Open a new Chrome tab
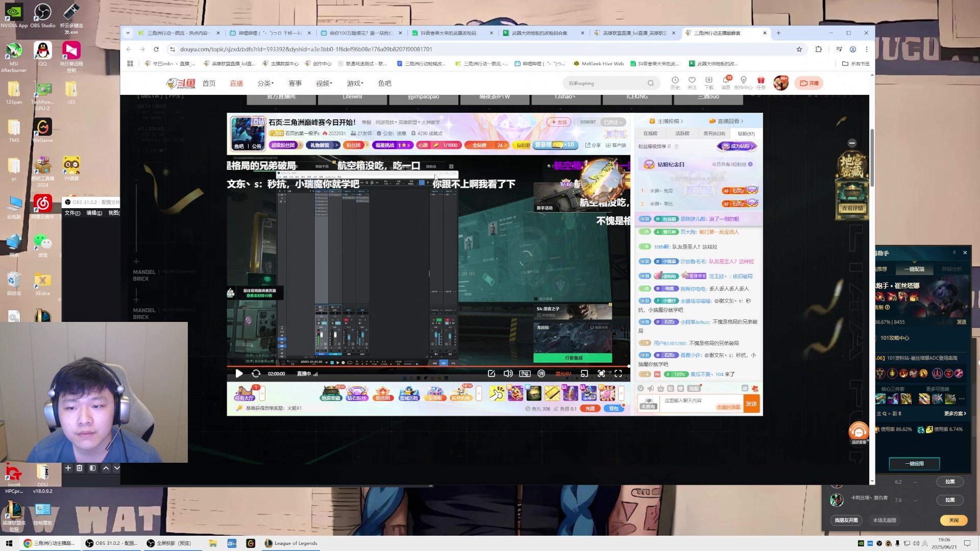Screen dimensions: 980x551 click(778, 33)
